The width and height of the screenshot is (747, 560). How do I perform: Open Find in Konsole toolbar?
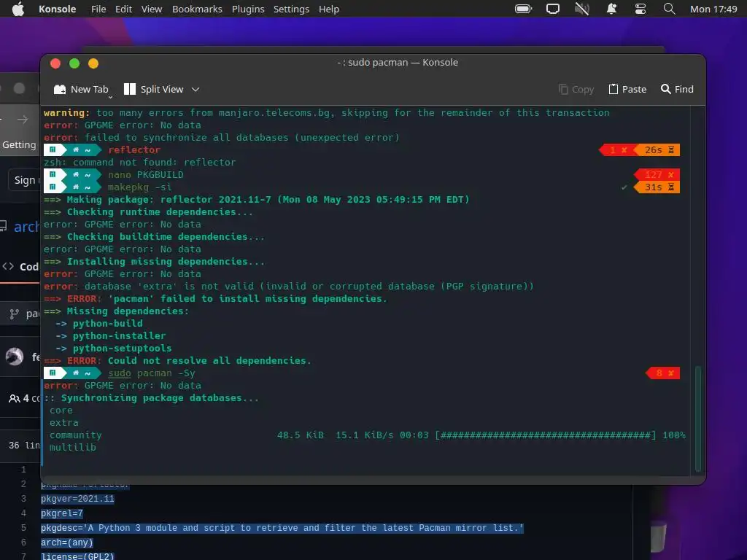pyautogui.click(x=677, y=89)
